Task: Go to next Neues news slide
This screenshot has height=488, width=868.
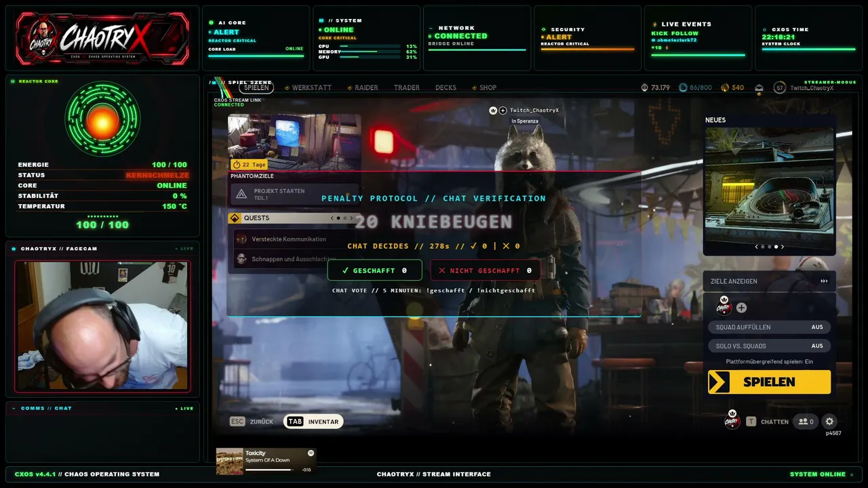Action: 783,247
